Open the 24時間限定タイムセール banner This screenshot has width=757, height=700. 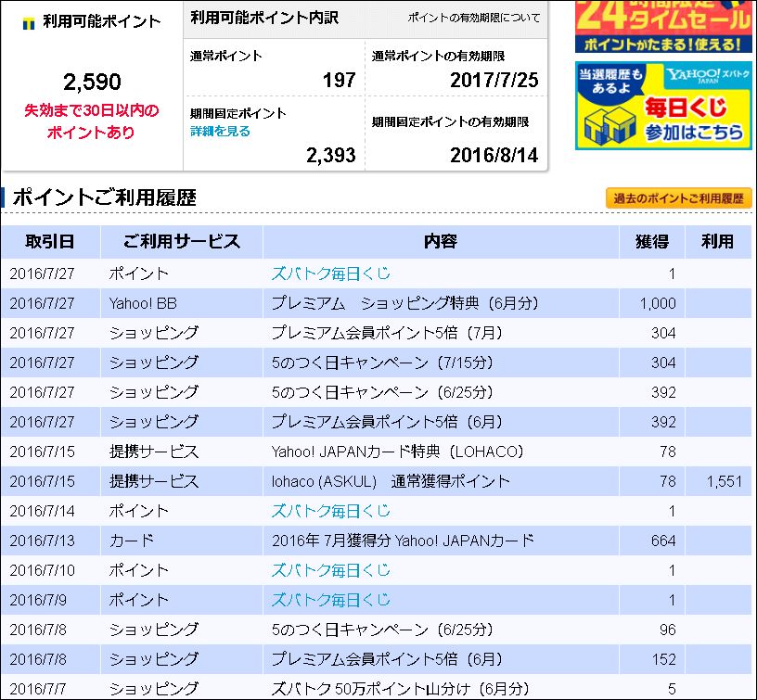click(x=663, y=26)
